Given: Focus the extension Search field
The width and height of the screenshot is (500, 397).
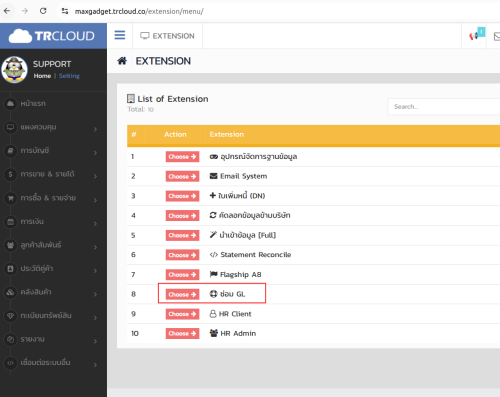Looking at the screenshot, I should (444, 107).
